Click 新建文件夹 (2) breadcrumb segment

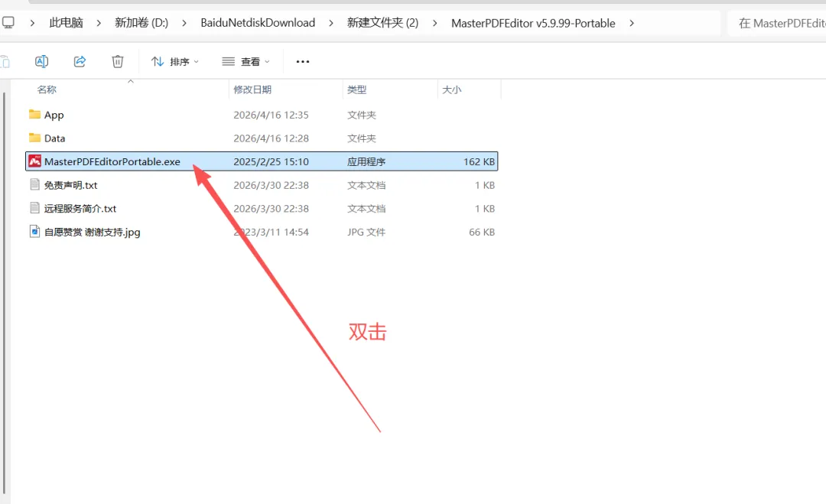tap(382, 23)
